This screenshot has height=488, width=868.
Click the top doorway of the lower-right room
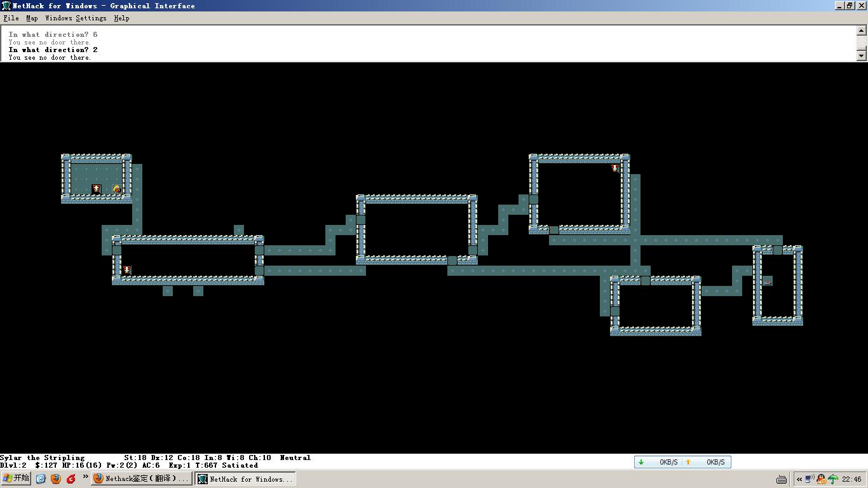[646, 281]
